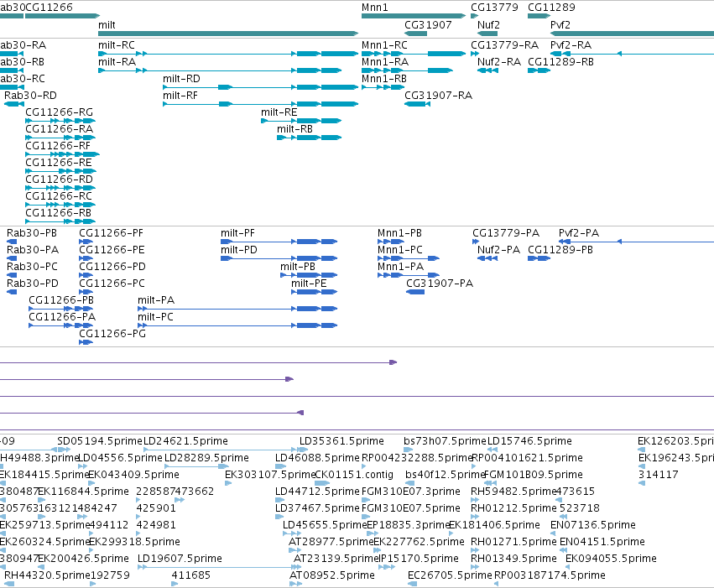The width and height of the screenshot is (714, 588).
Task: Select the Pvf2 gene label
Action: pyautogui.click(x=560, y=25)
